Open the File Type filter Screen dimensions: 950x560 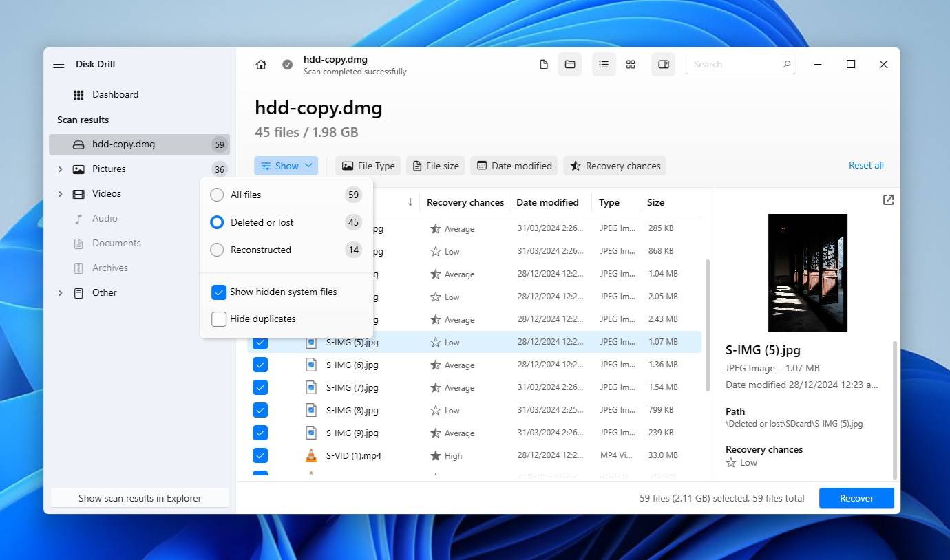pos(368,166)
